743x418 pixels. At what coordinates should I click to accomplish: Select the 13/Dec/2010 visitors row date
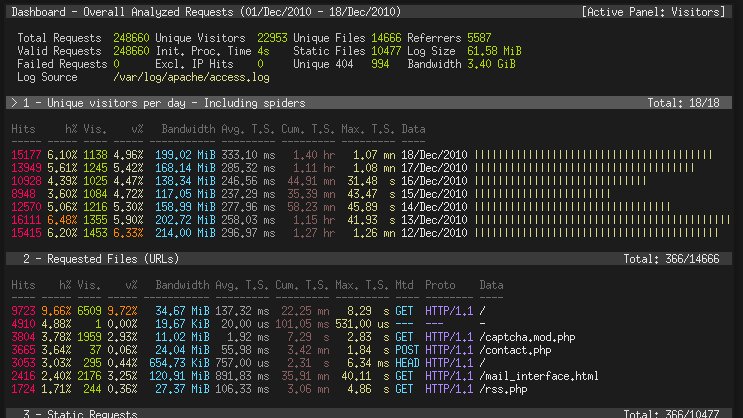point(434,220)
